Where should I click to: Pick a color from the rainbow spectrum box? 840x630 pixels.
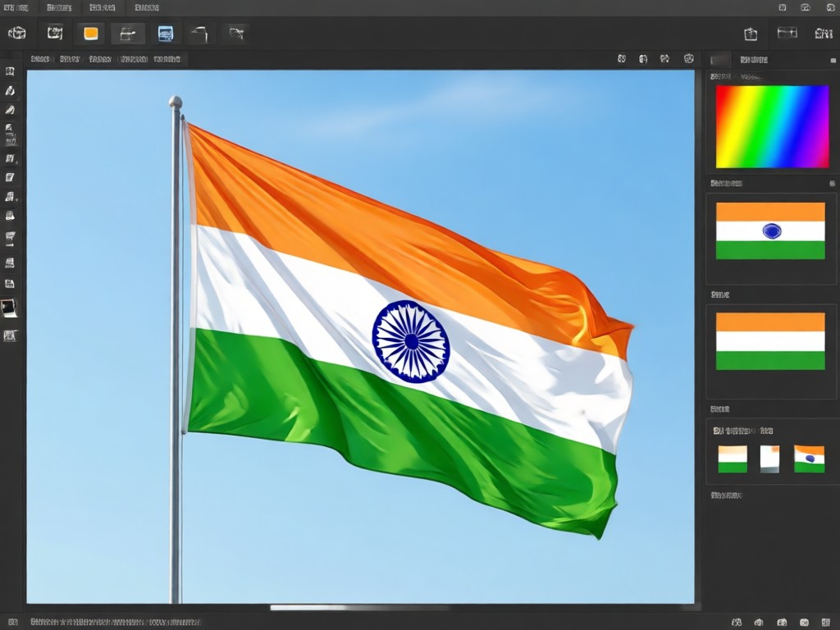[x=772, y=126]
